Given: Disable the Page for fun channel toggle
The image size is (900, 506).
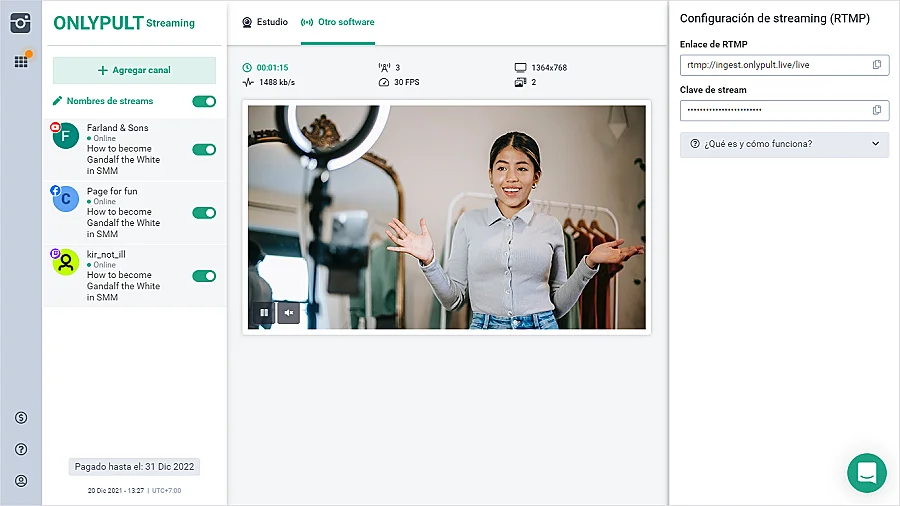Looking at the screenshot, I should (x=204, y=212).
